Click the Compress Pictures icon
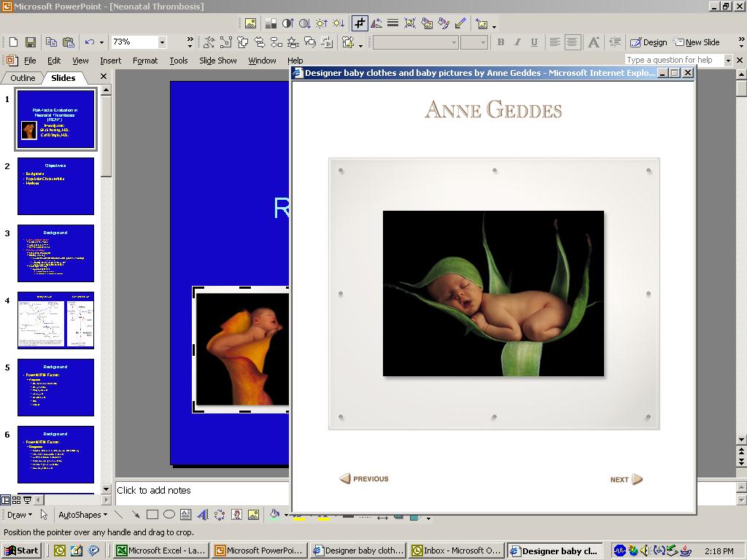Image resolution: width=747 pixels, height=560 pixels. (x=410, y=23)
